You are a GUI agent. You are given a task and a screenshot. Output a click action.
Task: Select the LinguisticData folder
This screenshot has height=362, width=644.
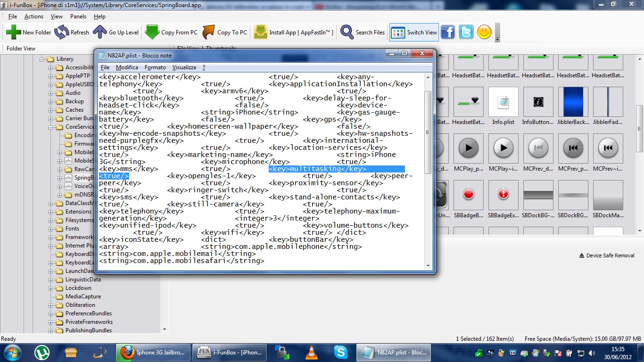tap(83, 280)
